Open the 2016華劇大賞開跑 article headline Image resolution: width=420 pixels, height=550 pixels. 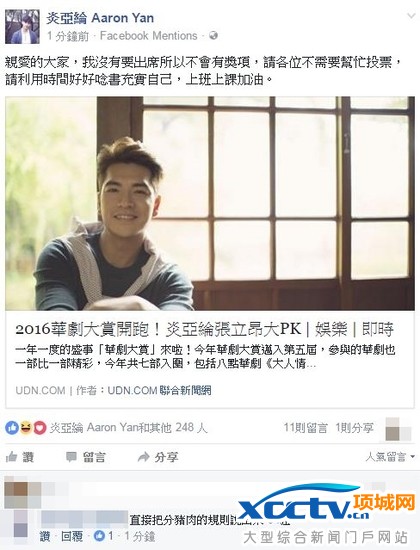205,329
